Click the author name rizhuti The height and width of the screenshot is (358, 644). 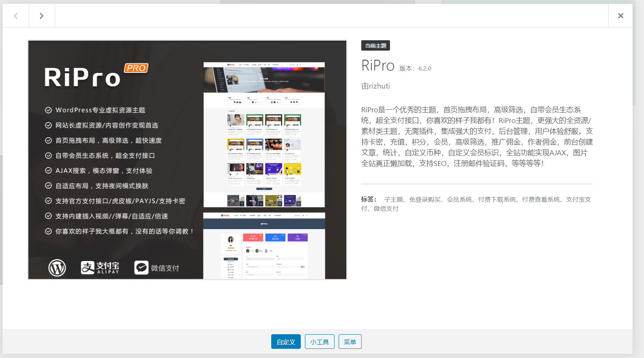379,86
